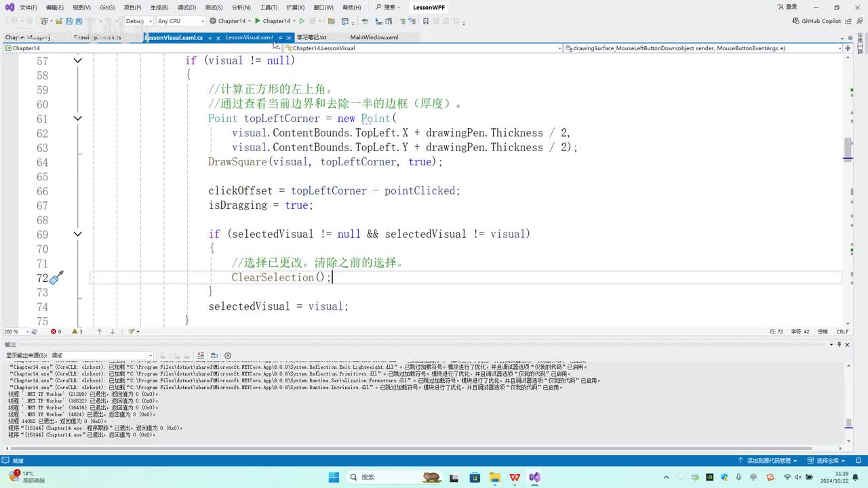The width and height of the screenshot is (868, 488).
Task: Open the Windows Start menu
Action: (x=334, y=477)
